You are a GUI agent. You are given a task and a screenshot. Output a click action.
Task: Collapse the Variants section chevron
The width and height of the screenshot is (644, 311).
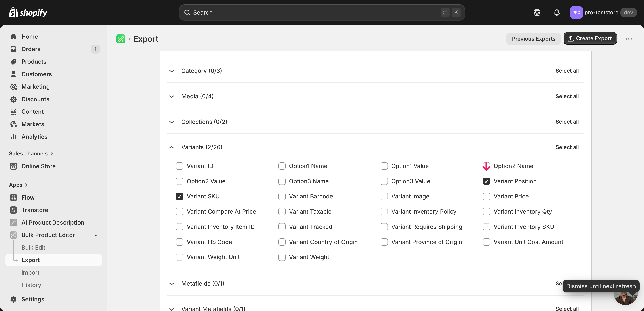(172, 147)
